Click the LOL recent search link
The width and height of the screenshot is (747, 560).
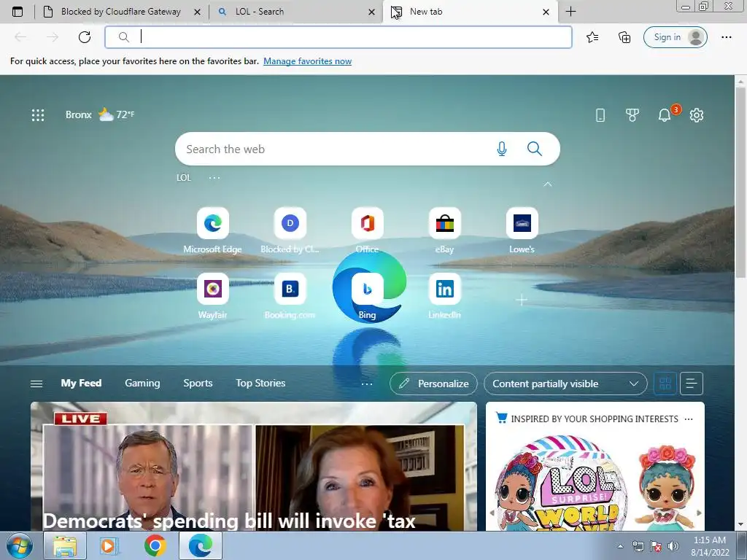point(183,178)
